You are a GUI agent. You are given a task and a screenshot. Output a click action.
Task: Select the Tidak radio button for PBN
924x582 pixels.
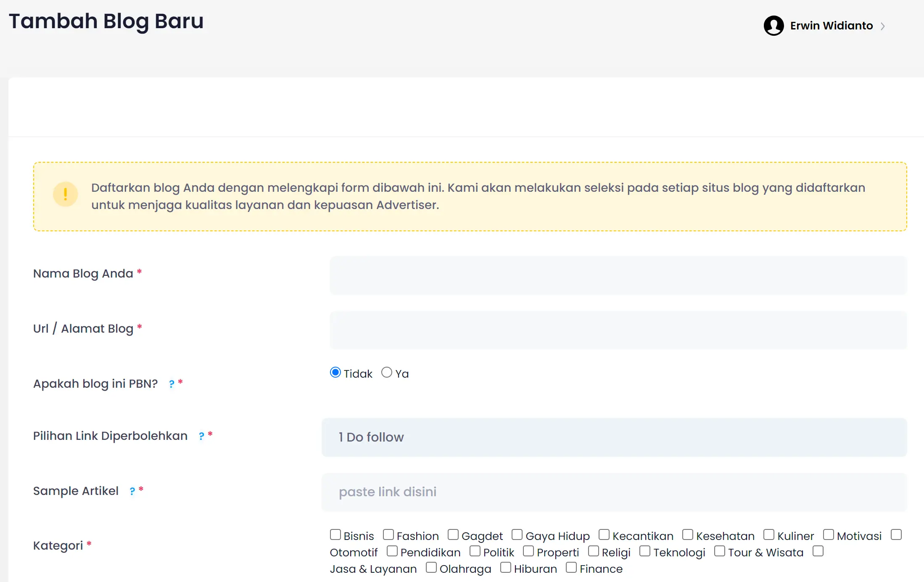pyautogui.click(x=335, y=372)
